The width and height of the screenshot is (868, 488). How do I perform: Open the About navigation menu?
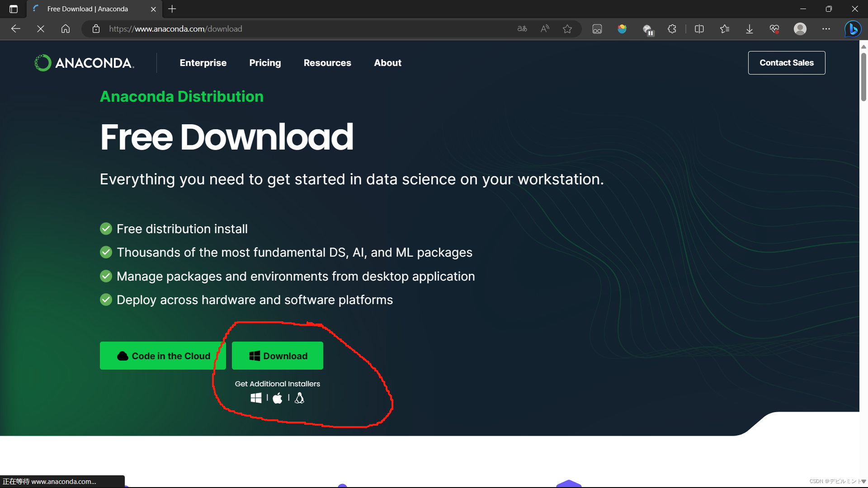click(x=387, y=63)
